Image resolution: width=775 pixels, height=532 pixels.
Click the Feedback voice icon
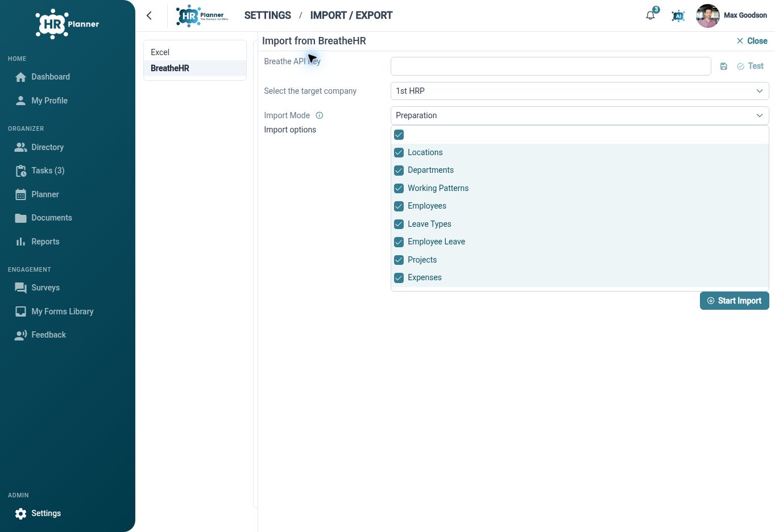(21, 335)
